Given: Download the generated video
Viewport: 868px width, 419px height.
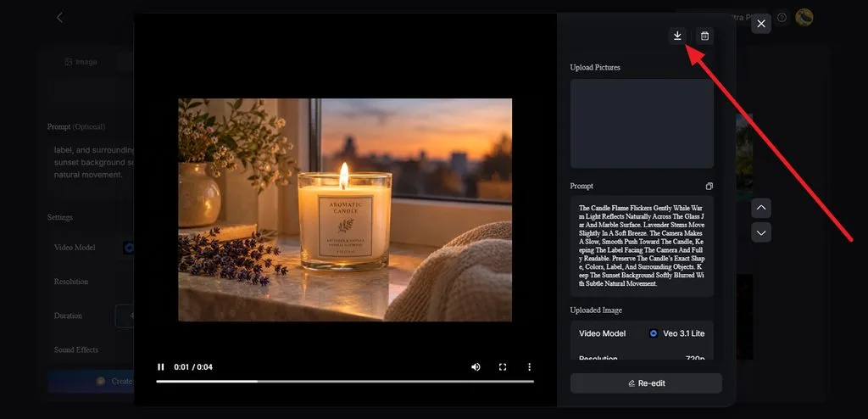Looking at the screenshot, I should [x=677, y=36].
